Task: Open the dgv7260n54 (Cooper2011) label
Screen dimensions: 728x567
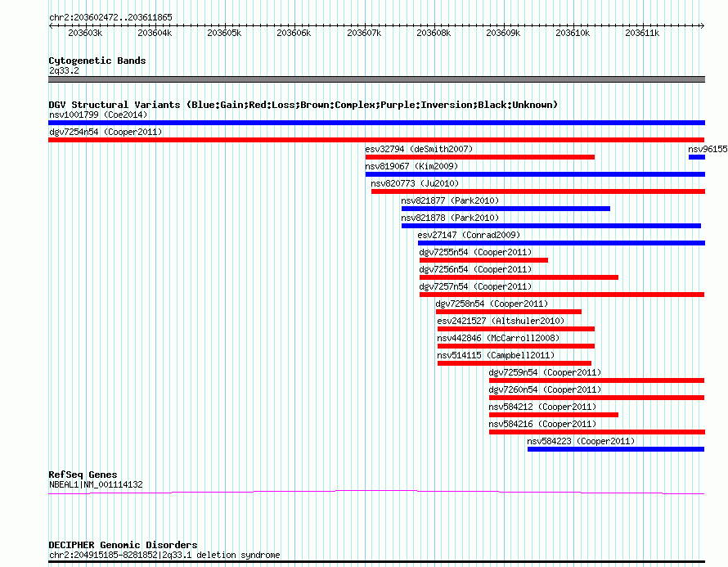Action: click(545, 389)
